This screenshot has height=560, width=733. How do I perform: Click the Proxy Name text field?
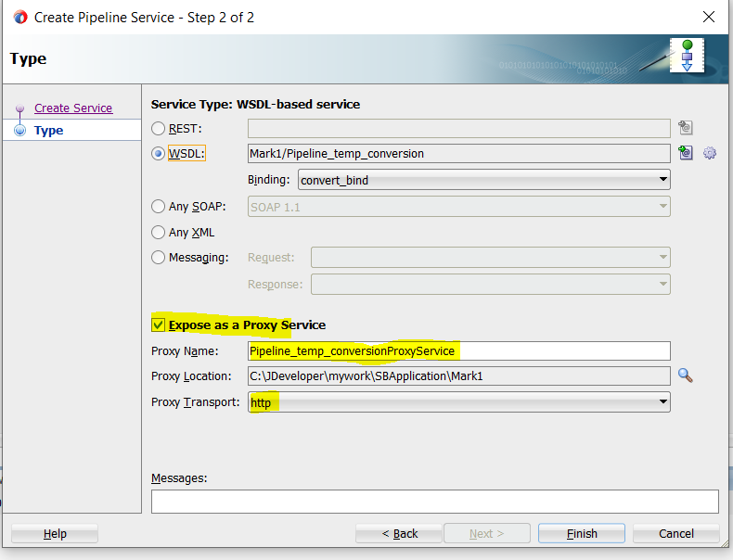[x=458, y=350]
